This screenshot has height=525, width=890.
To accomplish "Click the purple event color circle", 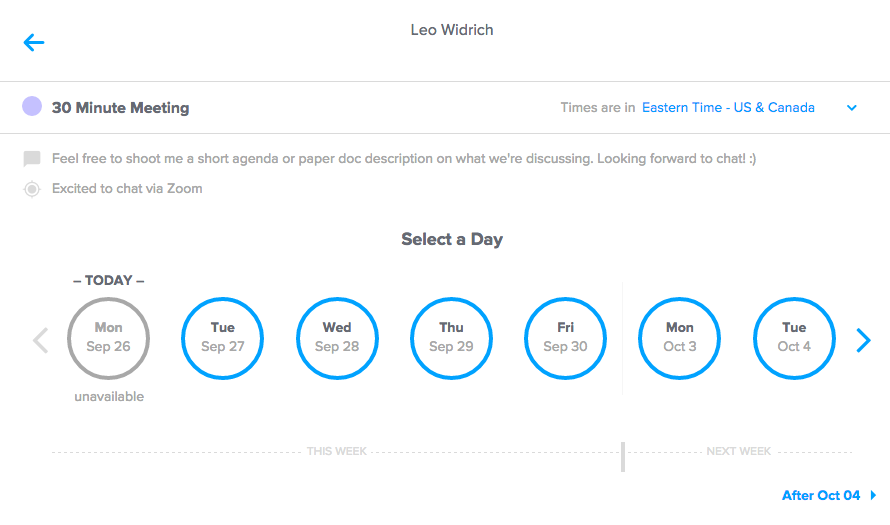I will coord(32,106).
